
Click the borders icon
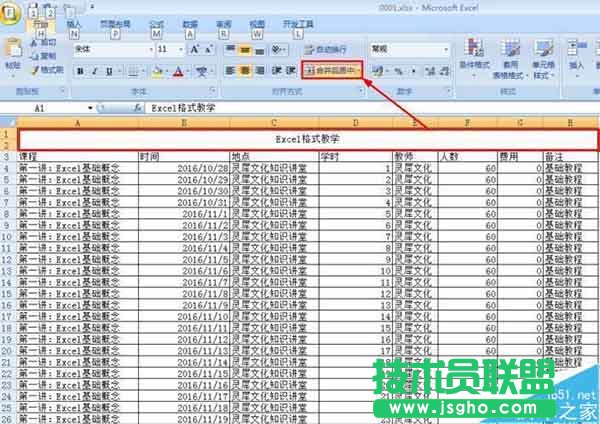click(133, 71)
